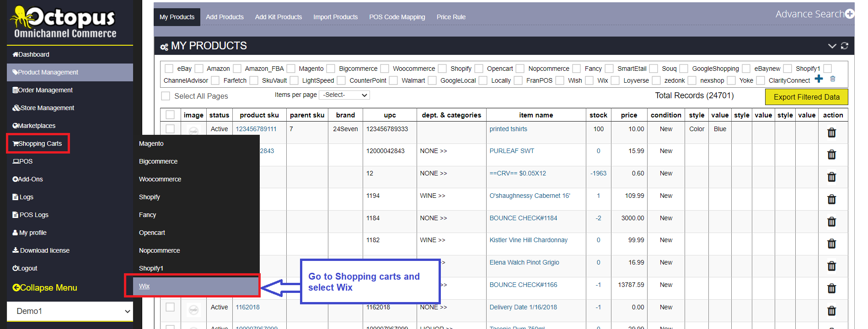
Task: Click Export Filtered Data button
Action: (806, 97)
